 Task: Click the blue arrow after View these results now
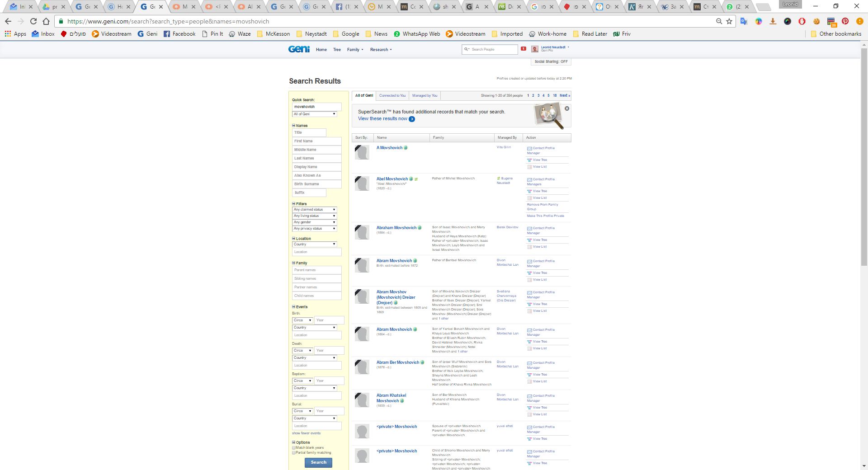[412, 119]
